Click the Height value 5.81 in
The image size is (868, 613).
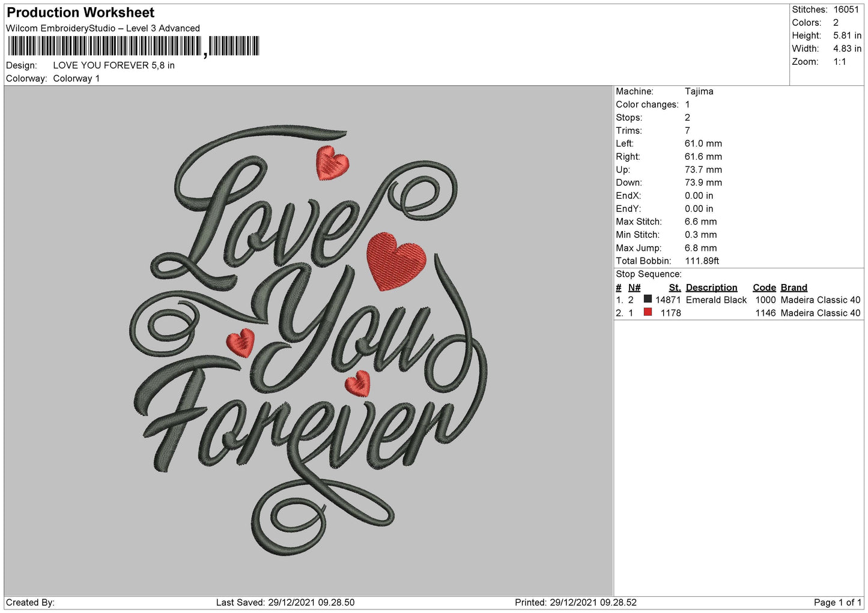[x=847, y=35]
